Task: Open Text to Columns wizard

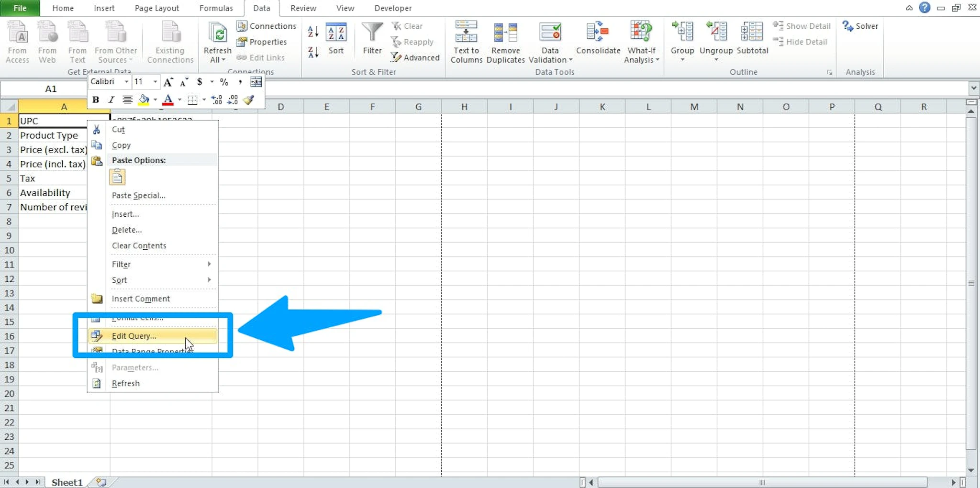Action: (466, 42)
